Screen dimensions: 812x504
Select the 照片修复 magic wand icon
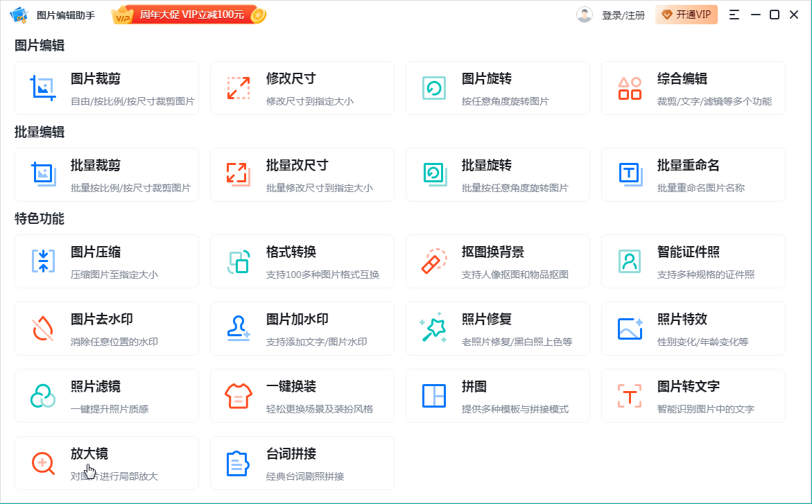[x=434, y=329]
